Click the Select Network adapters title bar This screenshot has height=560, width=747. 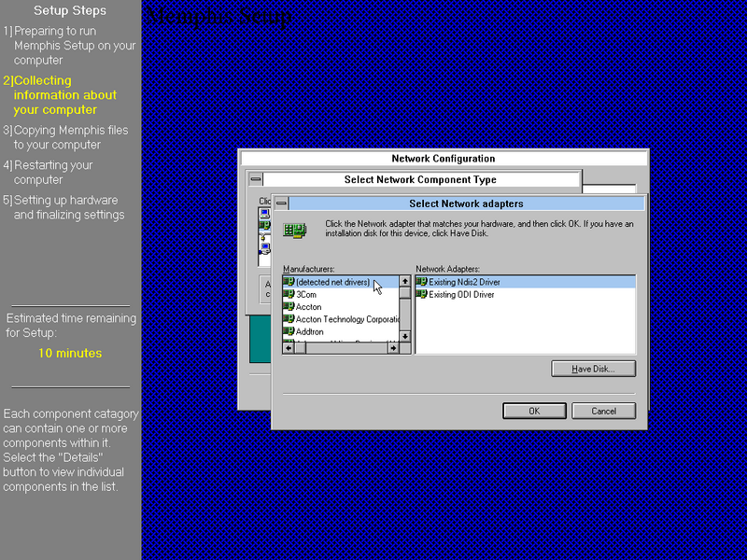click(x=466, y=203)
